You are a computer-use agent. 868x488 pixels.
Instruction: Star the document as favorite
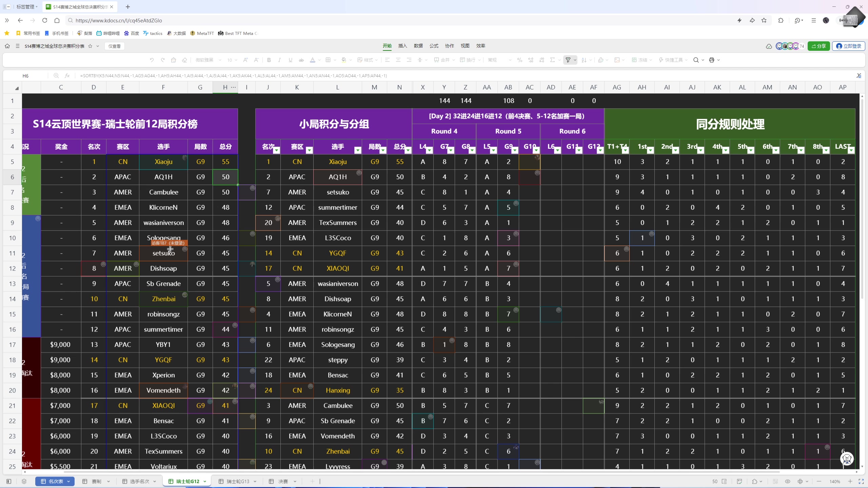point(90,46)
